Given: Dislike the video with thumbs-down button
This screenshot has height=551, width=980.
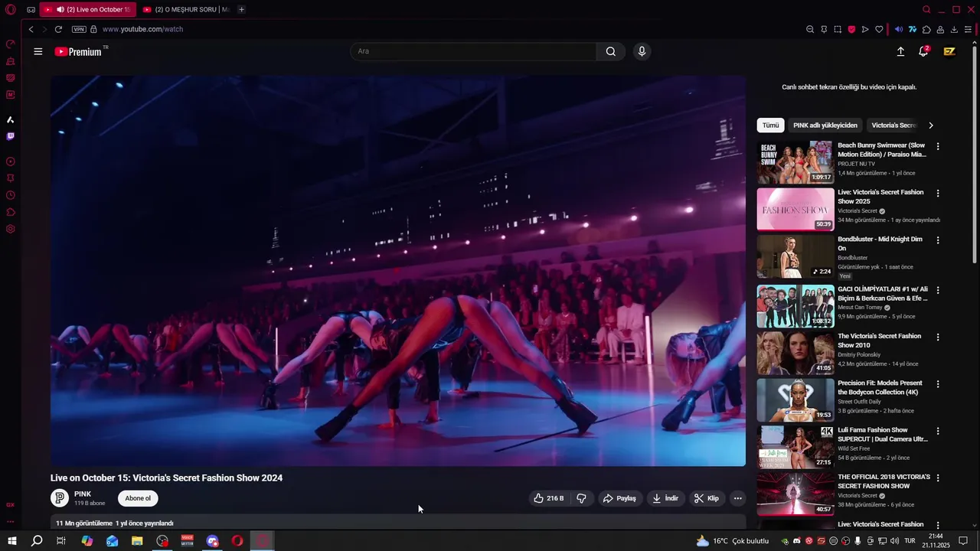Looking at the screenshot, I should tap(581, 498).
